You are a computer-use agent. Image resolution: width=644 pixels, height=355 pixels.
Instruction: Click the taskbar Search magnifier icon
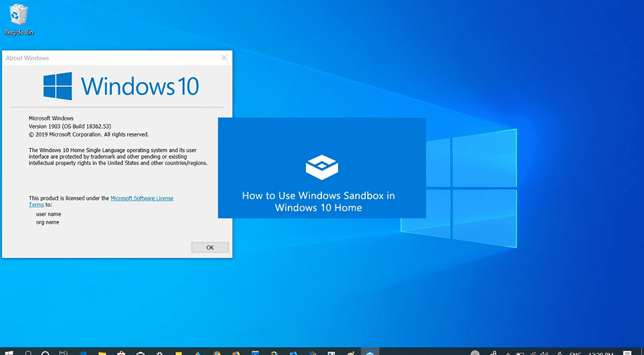coord(29,352)
